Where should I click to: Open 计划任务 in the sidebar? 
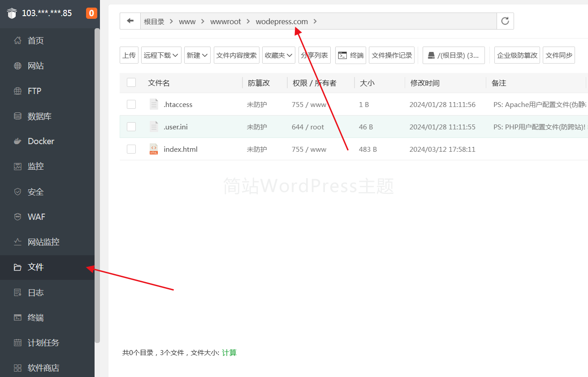click(43, 343)
